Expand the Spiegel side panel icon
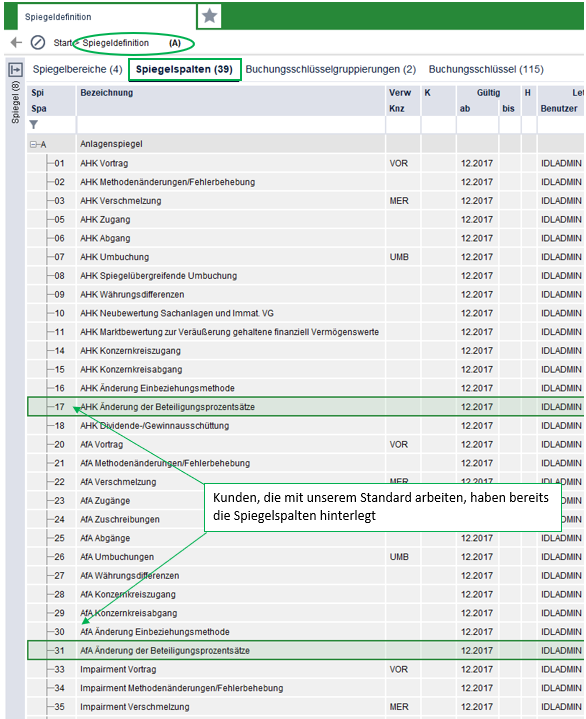 coord(15,70)
